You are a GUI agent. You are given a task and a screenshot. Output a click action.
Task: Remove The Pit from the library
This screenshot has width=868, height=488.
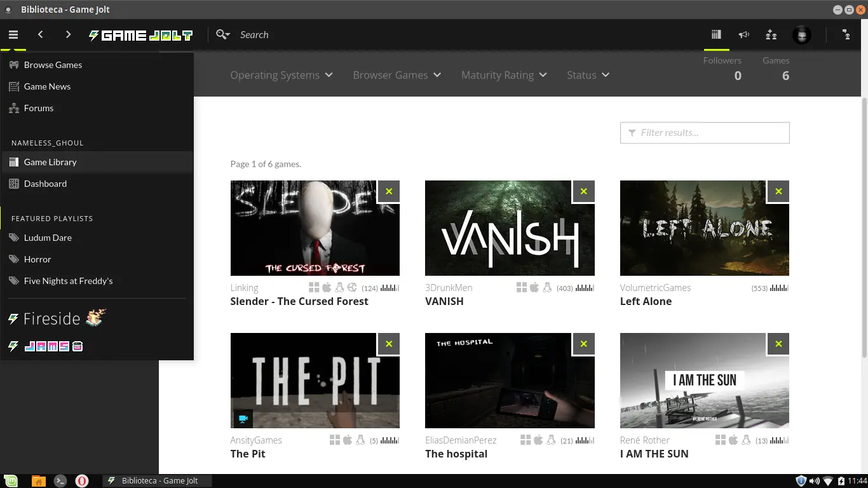(x=389, y=344)
